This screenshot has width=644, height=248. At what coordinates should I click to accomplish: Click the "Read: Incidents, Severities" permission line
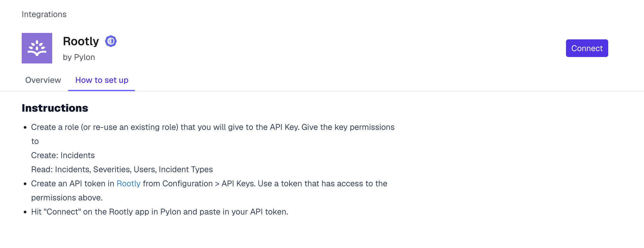tap(122, 170)
